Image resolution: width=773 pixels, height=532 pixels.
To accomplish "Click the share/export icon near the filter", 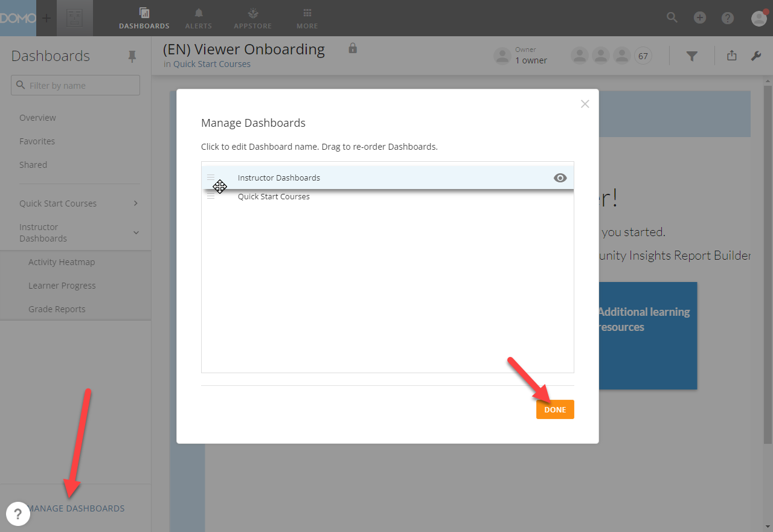I will click(731, 55).
